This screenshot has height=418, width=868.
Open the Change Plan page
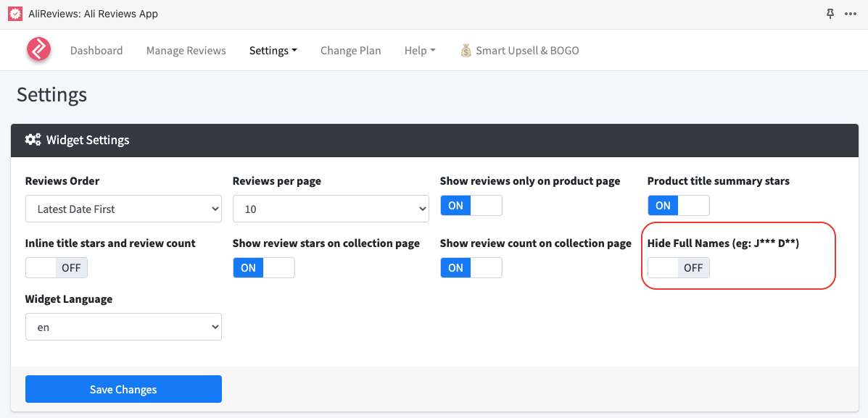[350, 51]
